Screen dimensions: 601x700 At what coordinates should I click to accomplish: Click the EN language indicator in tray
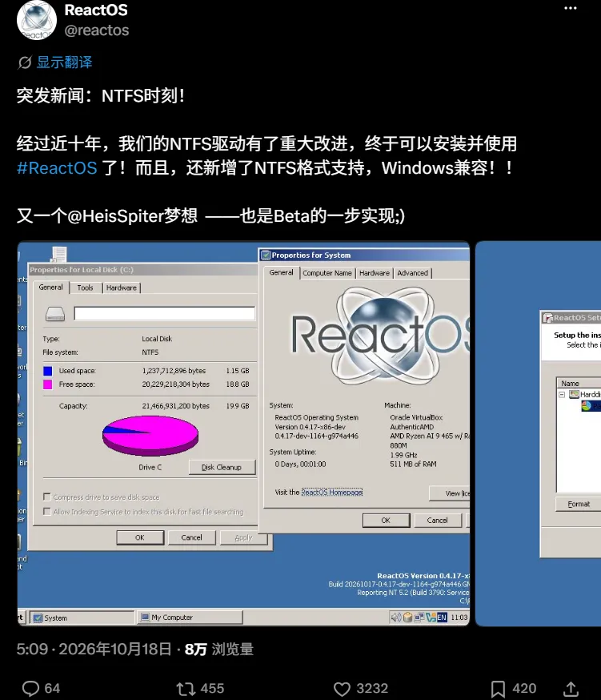coord(442,618)
